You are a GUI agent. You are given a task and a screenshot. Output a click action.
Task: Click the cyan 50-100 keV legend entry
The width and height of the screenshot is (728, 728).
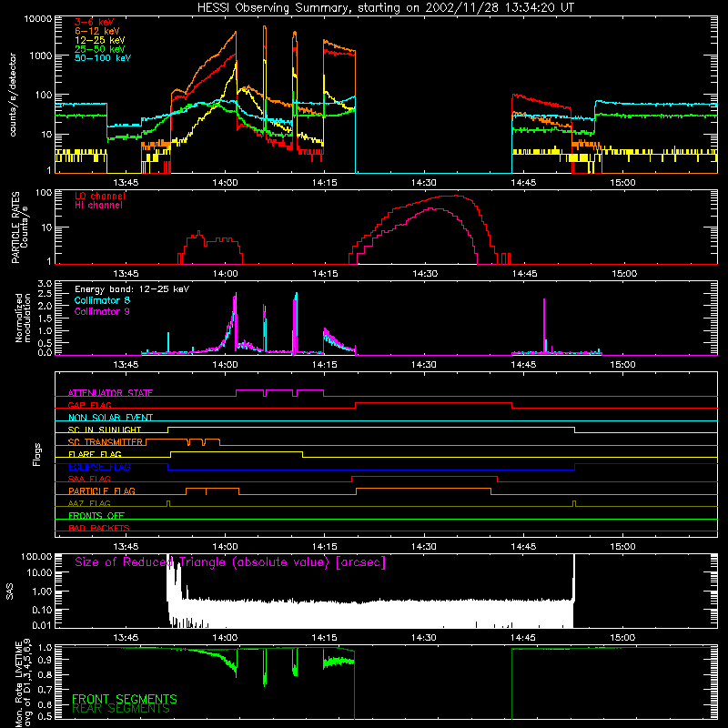click(x=103, y=57)
